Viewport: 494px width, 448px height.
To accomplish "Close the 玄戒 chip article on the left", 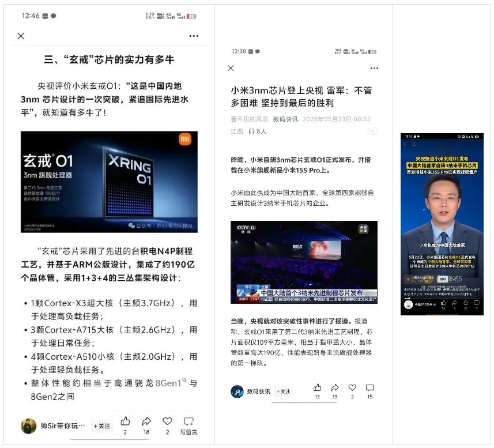I will click(21, 36).
